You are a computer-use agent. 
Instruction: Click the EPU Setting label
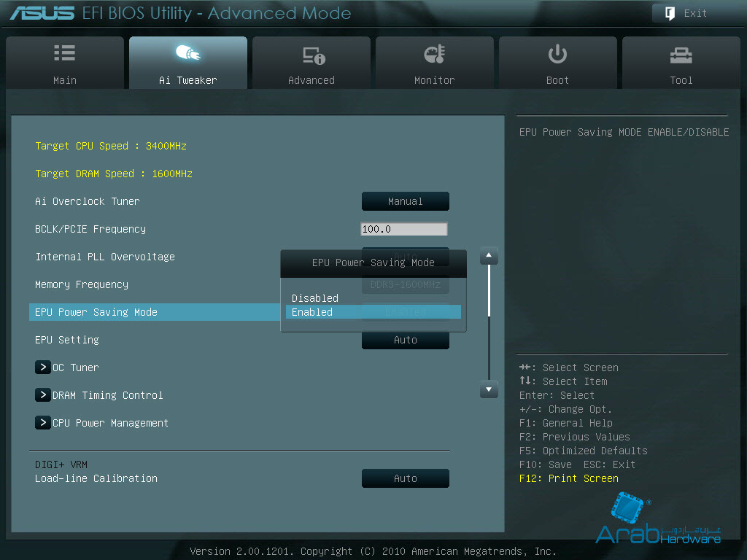click(66, 340)
